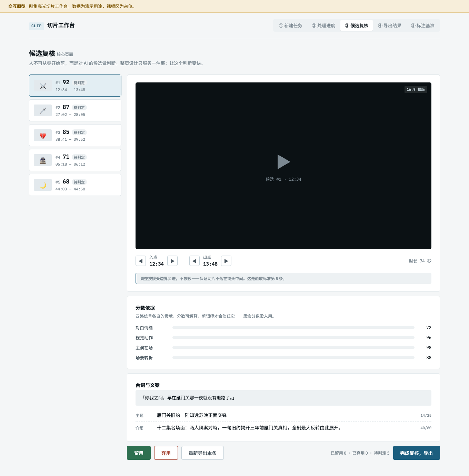Step the out point 出点 backward

pyautogui.click(x=194, y=261)
